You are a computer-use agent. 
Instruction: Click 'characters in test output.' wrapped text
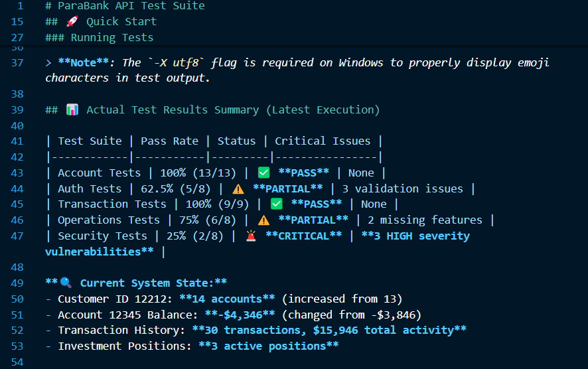[127, 78]
